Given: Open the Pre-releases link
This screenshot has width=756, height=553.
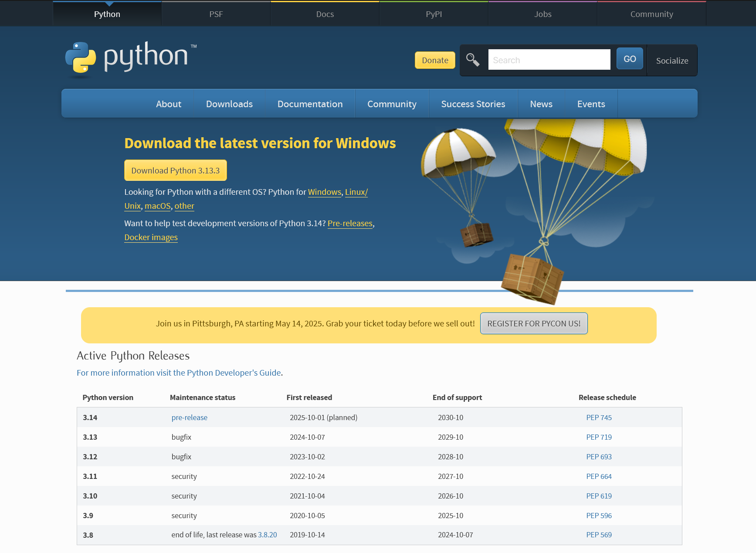Looking at the screenshot, I should tap(350, 224).
